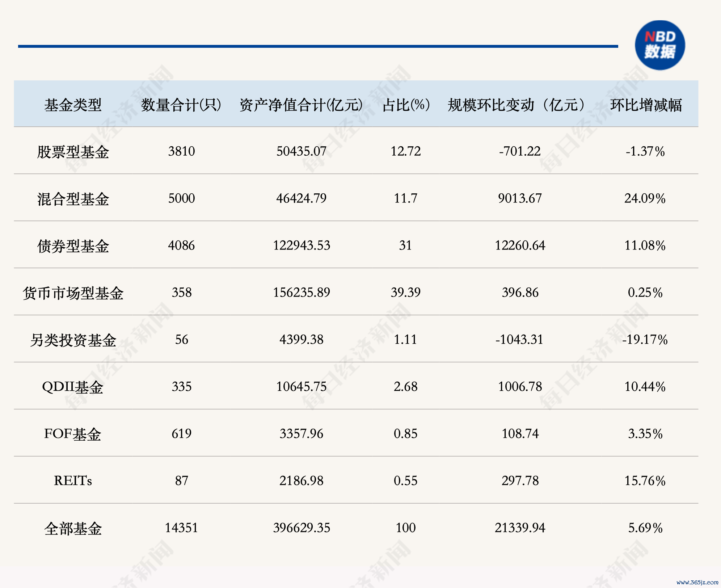Select growth rate 15.76%
The height and width of the screenshot is (588, 721).
pyautogui.click(x=645, y=480)
